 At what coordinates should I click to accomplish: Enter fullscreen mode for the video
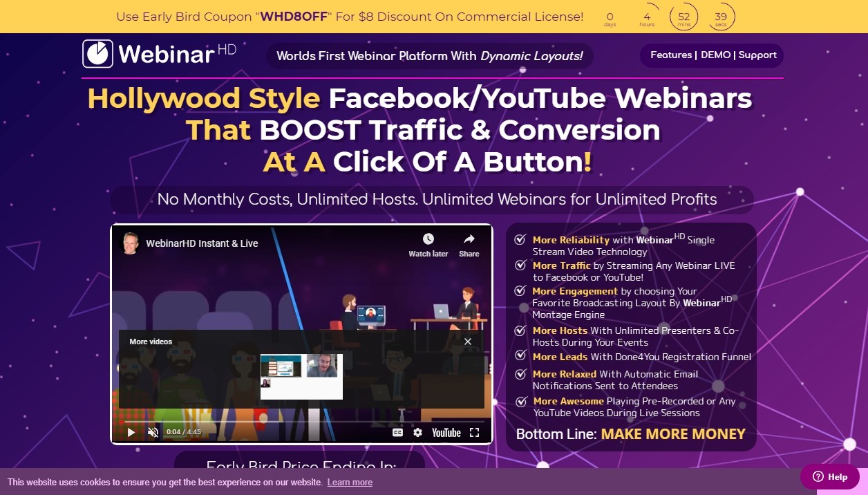tap(474, 433)
